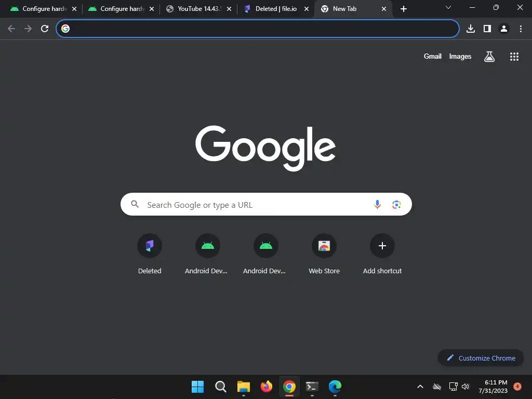
Task: Go back to previous page
Action: pos(11,29)
